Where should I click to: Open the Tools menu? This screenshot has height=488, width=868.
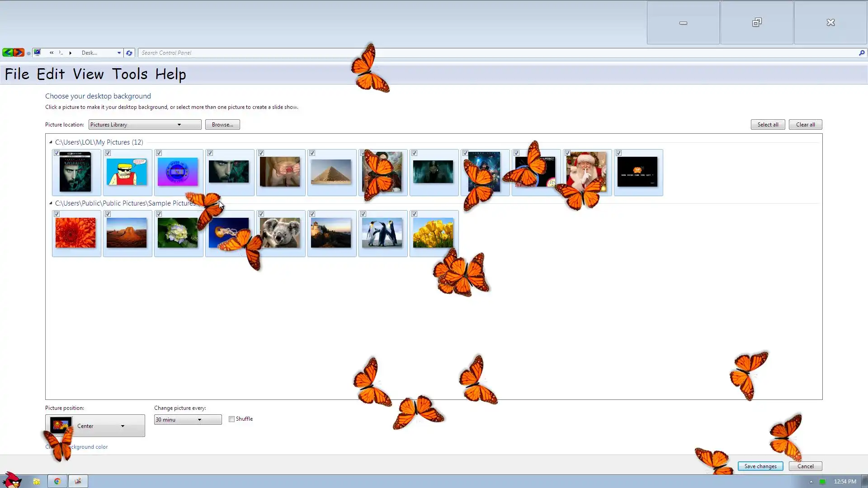click(130, 74)
